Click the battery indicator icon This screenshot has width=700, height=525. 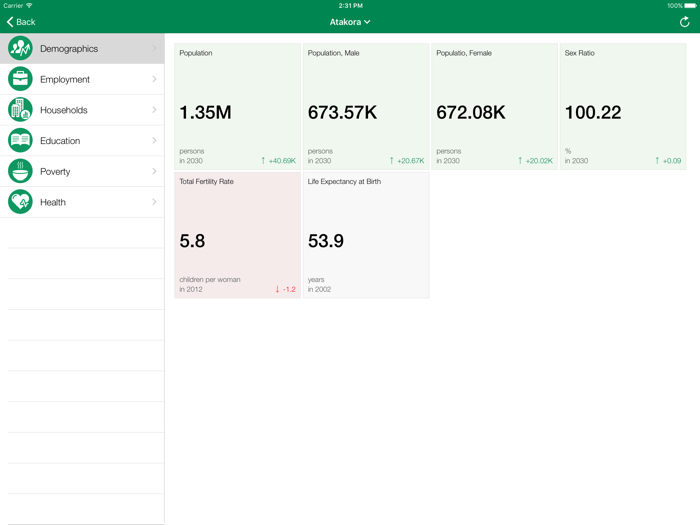pyautogui.click(x=690, y=6)
